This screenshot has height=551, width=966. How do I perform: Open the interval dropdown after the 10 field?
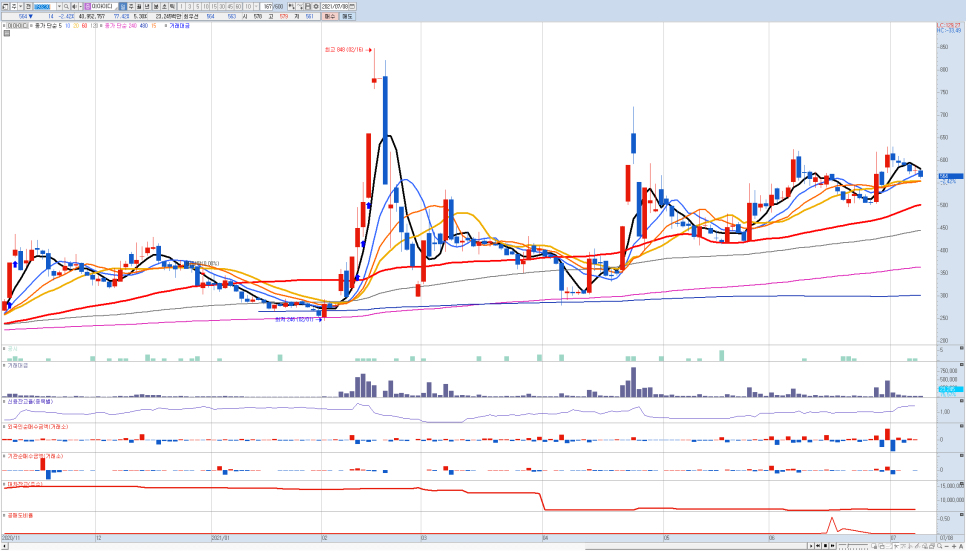[256, 6]
